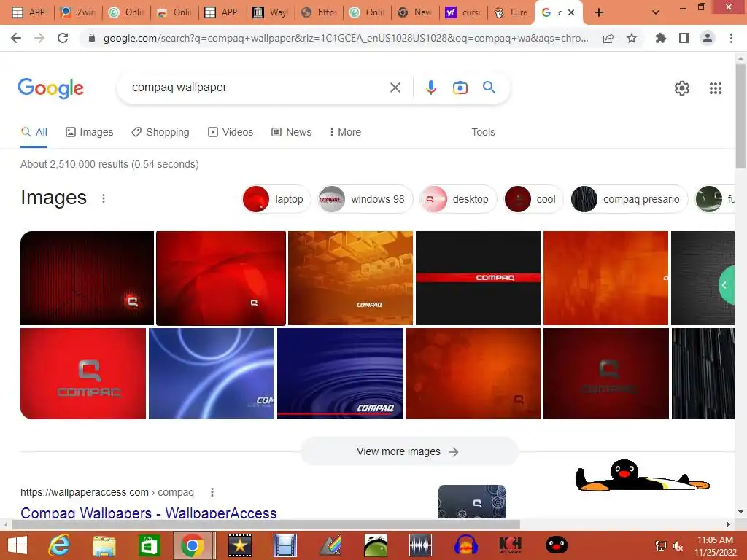
Task: Open the Google apps grid
Action: [716, 88]
